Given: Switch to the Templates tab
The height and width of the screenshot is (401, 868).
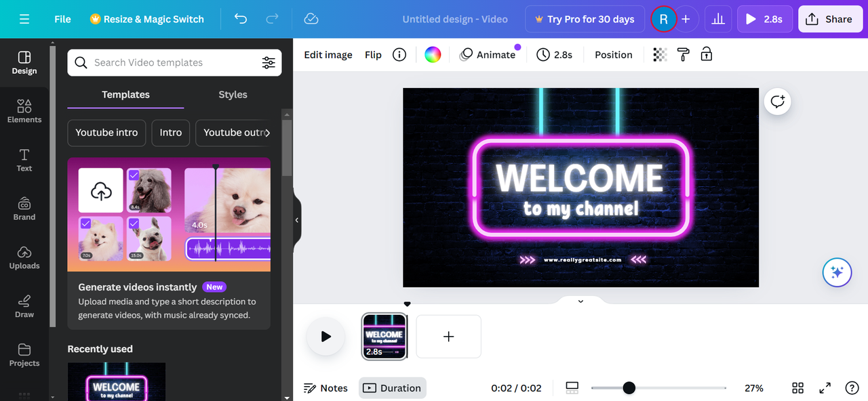Looking at the screenshot, I should (125, 95).
